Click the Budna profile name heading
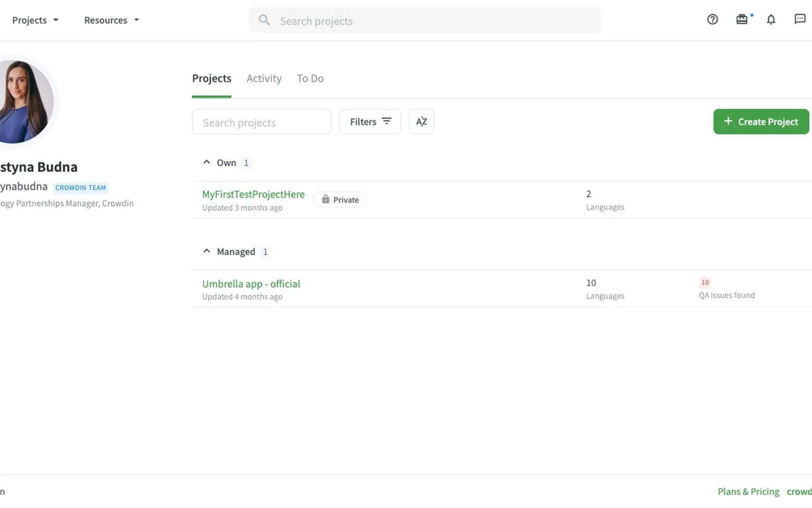812x508 pixels. click(39, 167)
